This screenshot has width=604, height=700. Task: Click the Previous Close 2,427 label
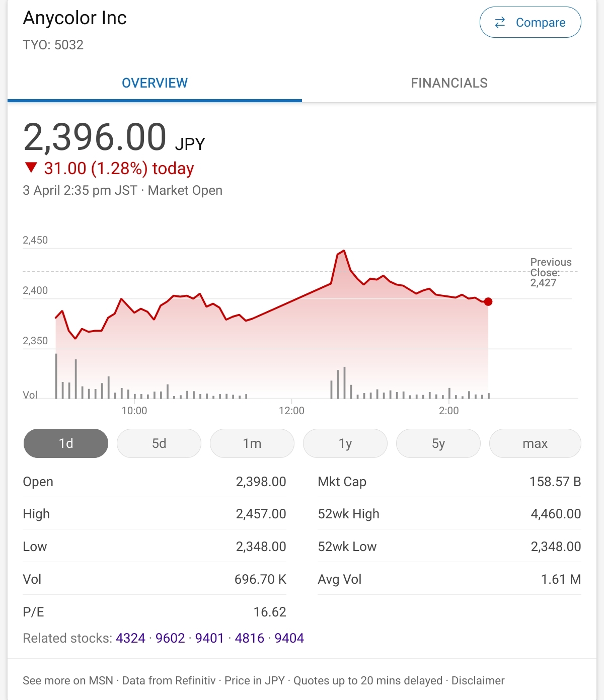(x=551, y=272)
